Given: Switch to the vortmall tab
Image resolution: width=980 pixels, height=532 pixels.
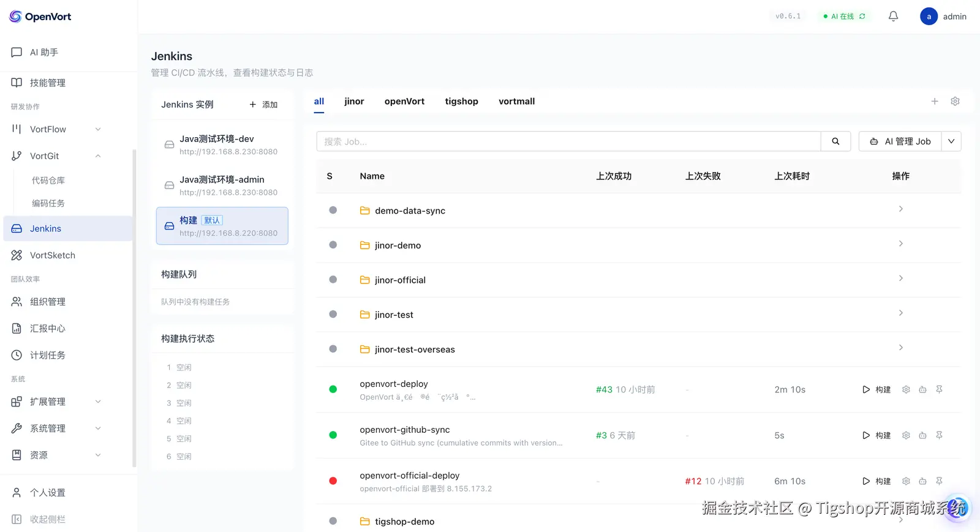Looking at the screenshot, I should (516, 102).
